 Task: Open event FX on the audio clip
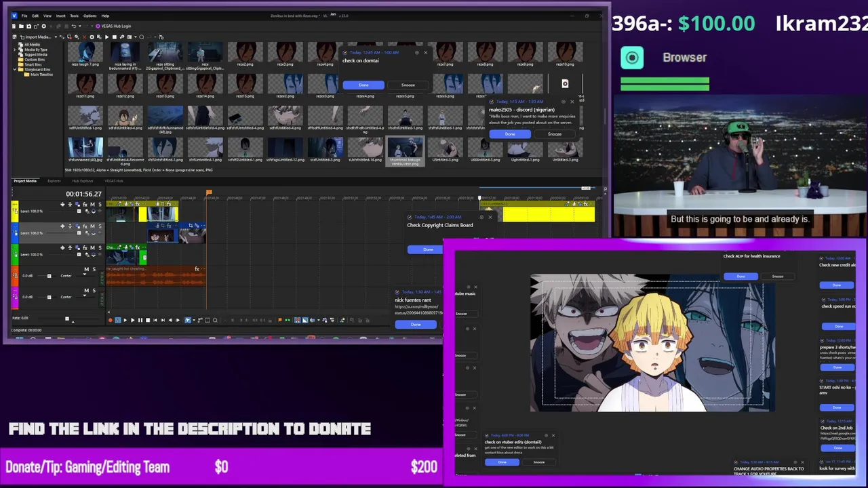[197, 269]
